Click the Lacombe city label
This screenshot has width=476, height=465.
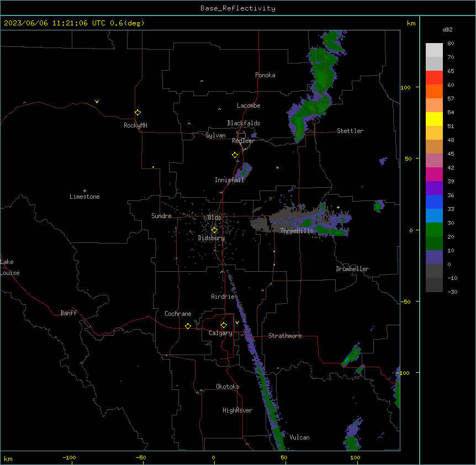click(x=248, y=105)
